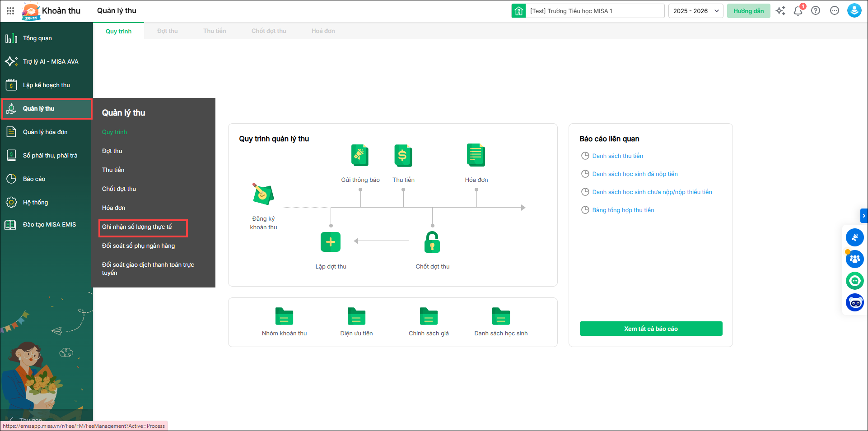
Task: Click the Hướng dẫn button
Action: tap(748, 11)
